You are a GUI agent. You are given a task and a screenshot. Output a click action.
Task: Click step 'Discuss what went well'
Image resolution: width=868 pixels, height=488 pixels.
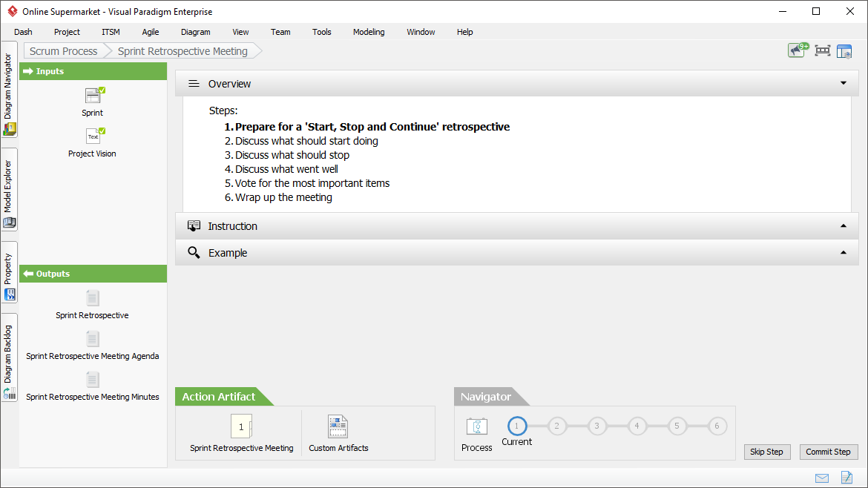pos(281,169)
